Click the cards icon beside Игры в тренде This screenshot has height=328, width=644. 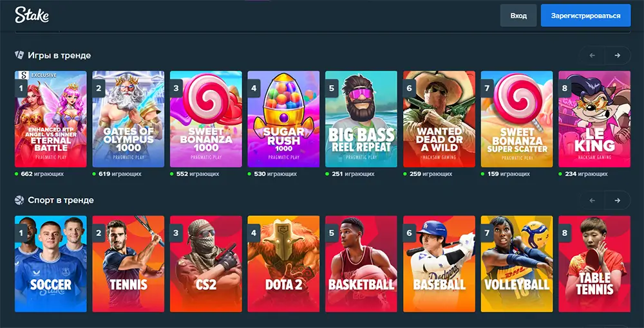pos(19,55)
